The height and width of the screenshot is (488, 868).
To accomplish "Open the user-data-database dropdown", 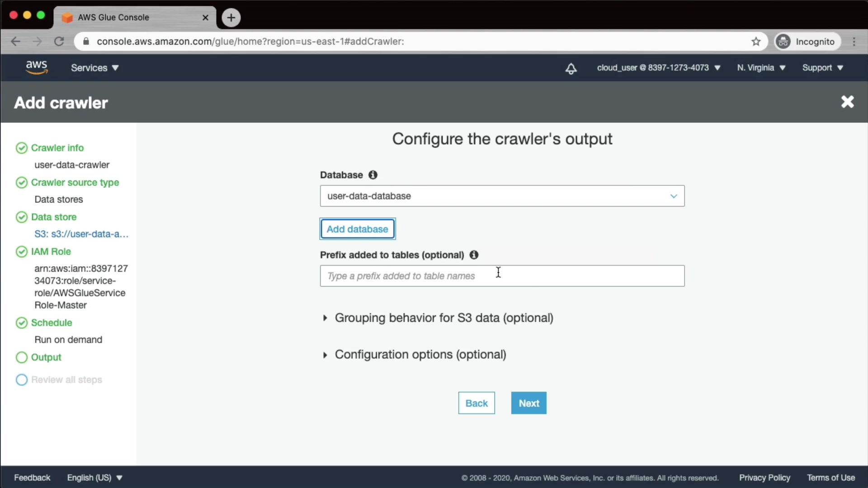I will 502,196.
